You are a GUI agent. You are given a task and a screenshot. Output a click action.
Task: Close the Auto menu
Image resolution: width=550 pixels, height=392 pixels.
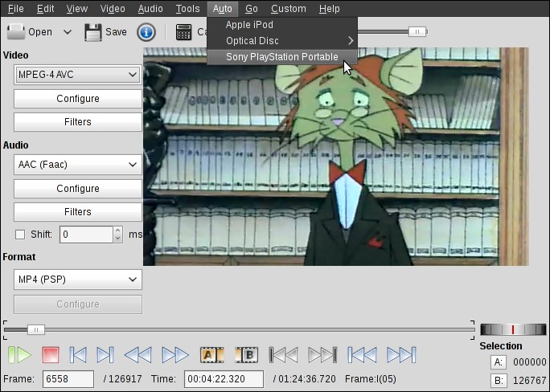[x=223, y=8]
